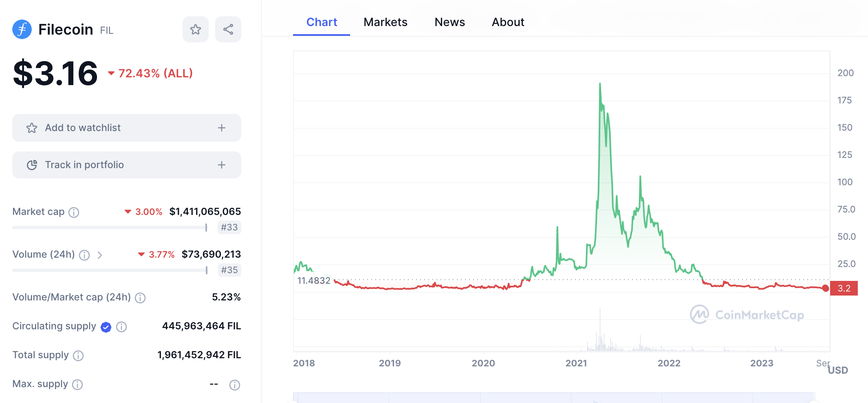868x403 pixels.
Task: Open info icon next to Max. supply label
Action: click(x=77, y=385)
